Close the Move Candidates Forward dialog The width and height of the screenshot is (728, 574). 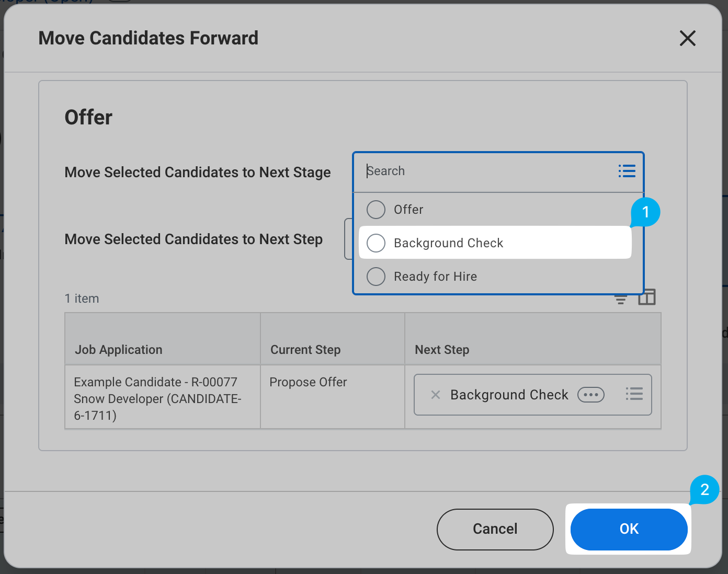687,38
